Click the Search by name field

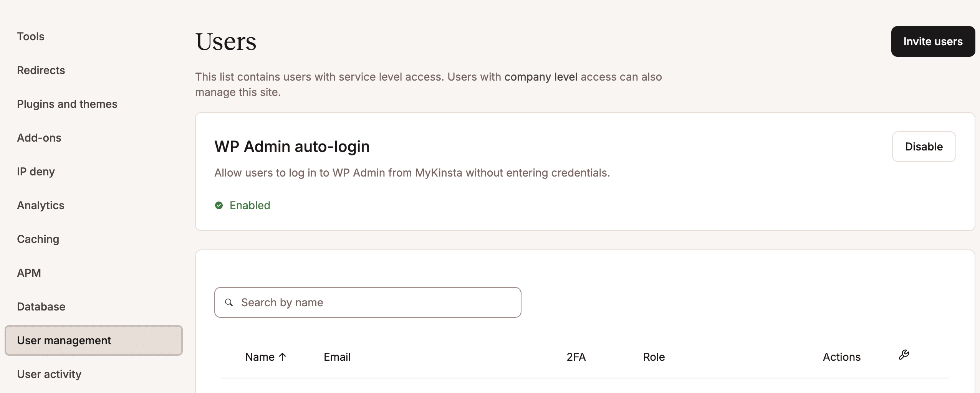click(x=367, y=302)
